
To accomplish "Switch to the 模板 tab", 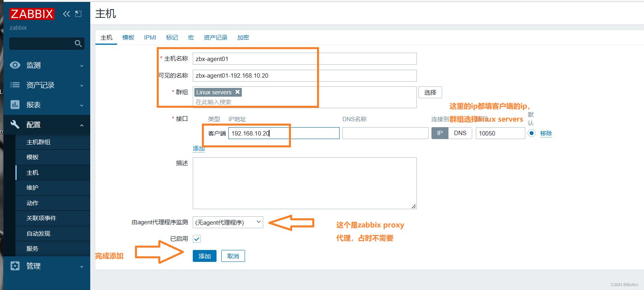I will (x=128, y=38).
